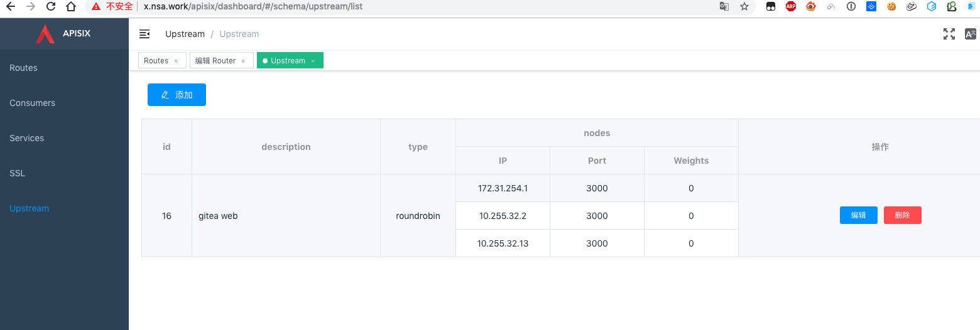Click browser back arrow
Image resolution: width=980 pixels, height=330 pixels.
(11, 6)
